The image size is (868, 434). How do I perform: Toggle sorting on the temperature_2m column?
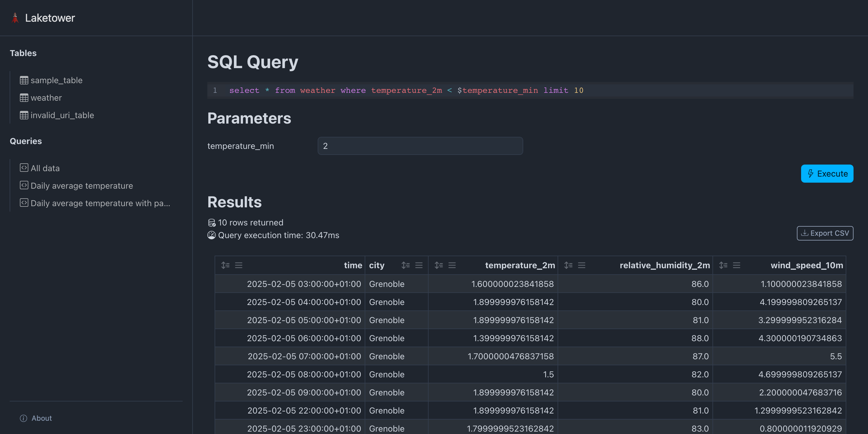pos(439,265)
